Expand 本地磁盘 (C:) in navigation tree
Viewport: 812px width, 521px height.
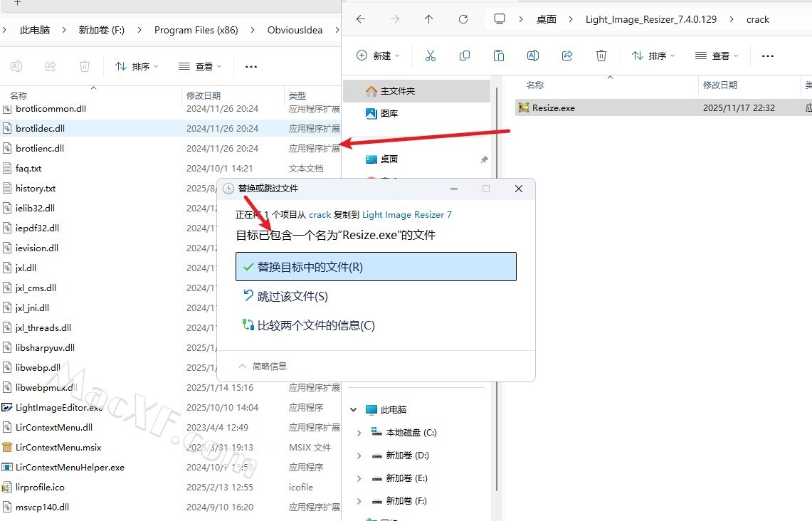coord(359,433)
